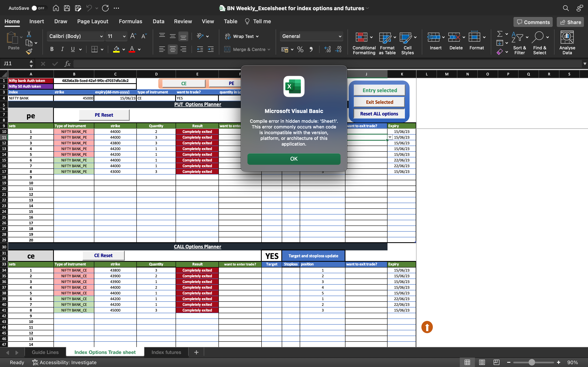The height and width of the screenshot is (367, 588).
Task: Switch to Page Layout view icon
Action: [482, 362]
